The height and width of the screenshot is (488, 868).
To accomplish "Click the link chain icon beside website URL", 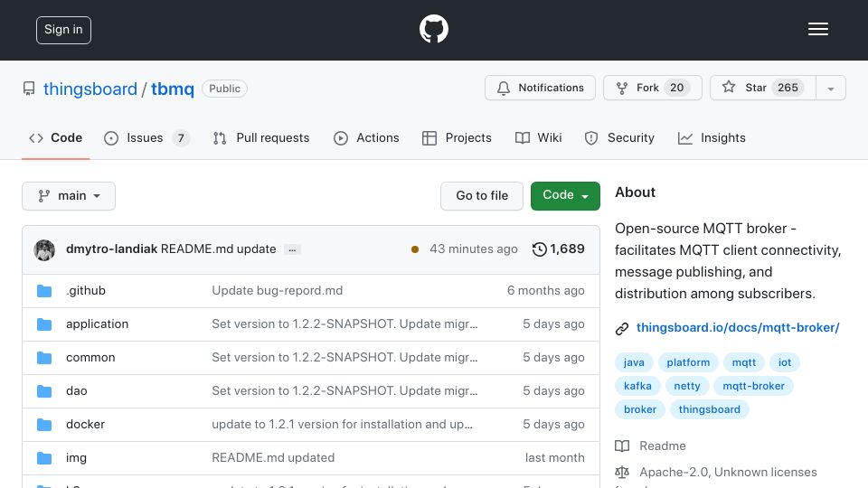I will [x=622, y=329].
